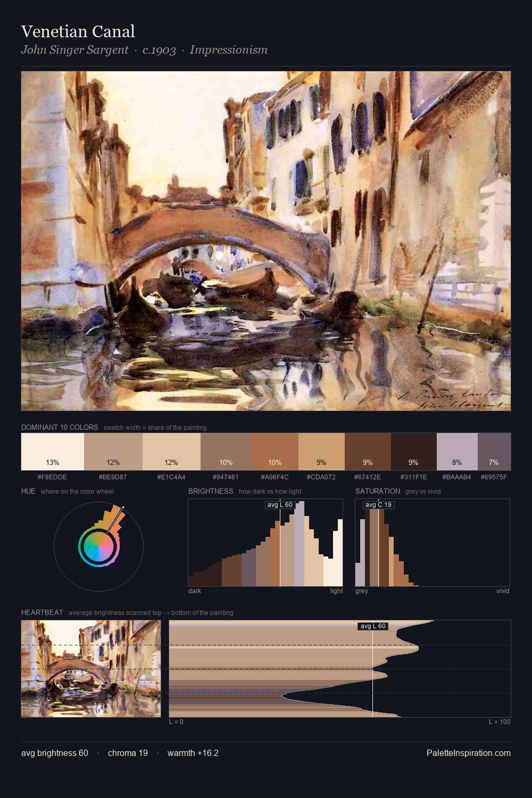The height and width of the screenshot is (798, 532).
Task: Select the #311F1E darkest swatch
Action: point(414,452)
